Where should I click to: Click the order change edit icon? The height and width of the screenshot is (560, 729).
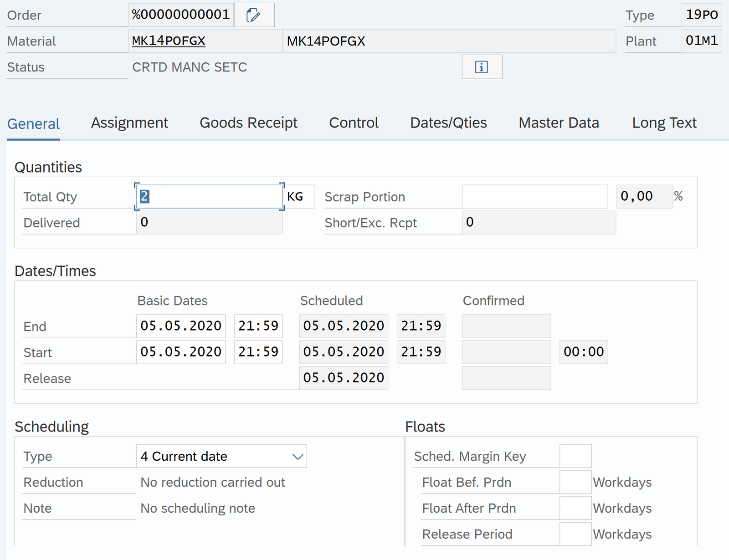(254, 15)
